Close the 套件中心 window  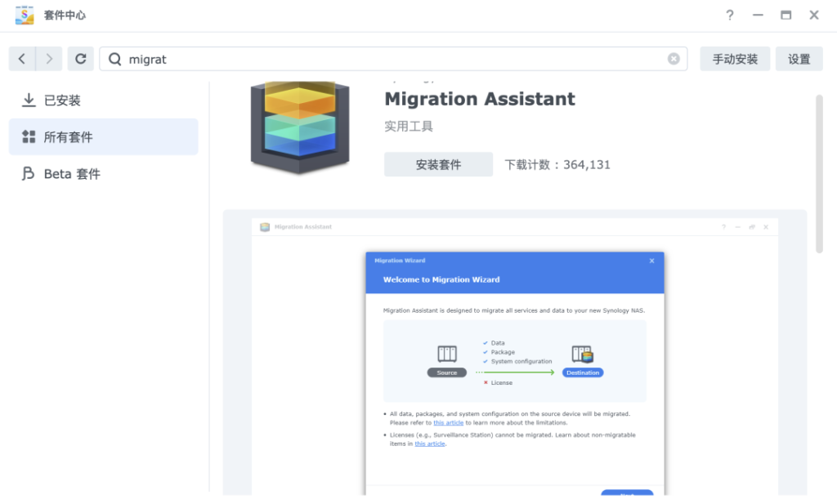[814, 16]
